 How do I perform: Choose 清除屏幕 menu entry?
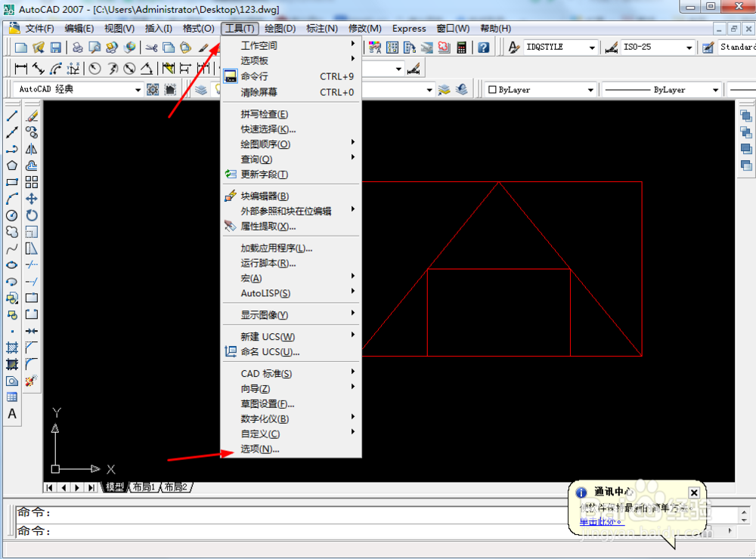[x=291, y=92]
